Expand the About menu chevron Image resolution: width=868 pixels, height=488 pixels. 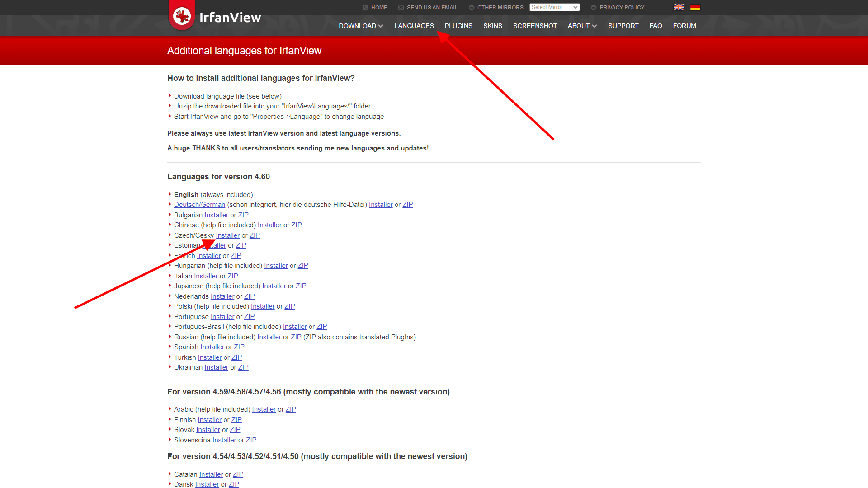click(x=594, y=26)
